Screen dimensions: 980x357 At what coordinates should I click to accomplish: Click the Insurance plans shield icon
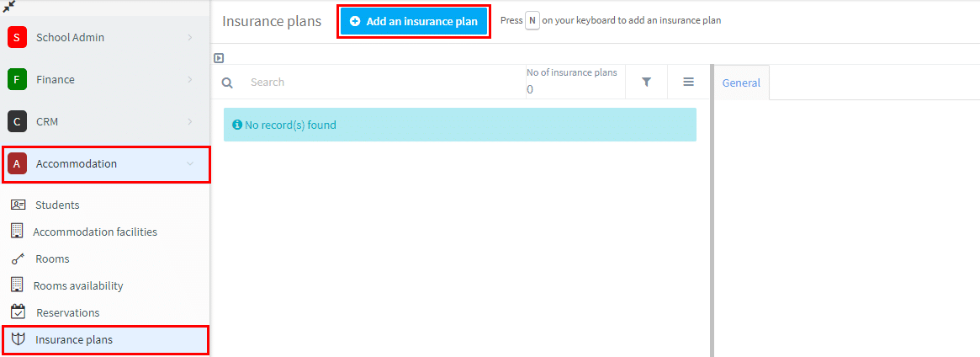pos(19,339)
